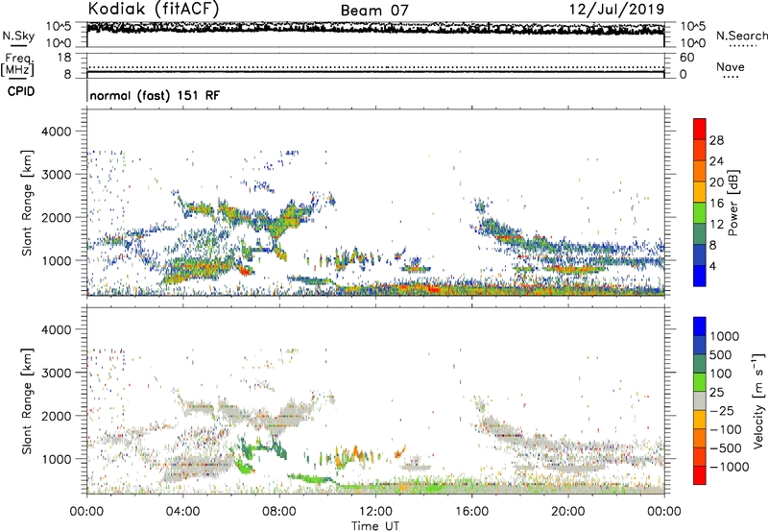Click the 1000 value on velocity colorbar

pos(725,336)
